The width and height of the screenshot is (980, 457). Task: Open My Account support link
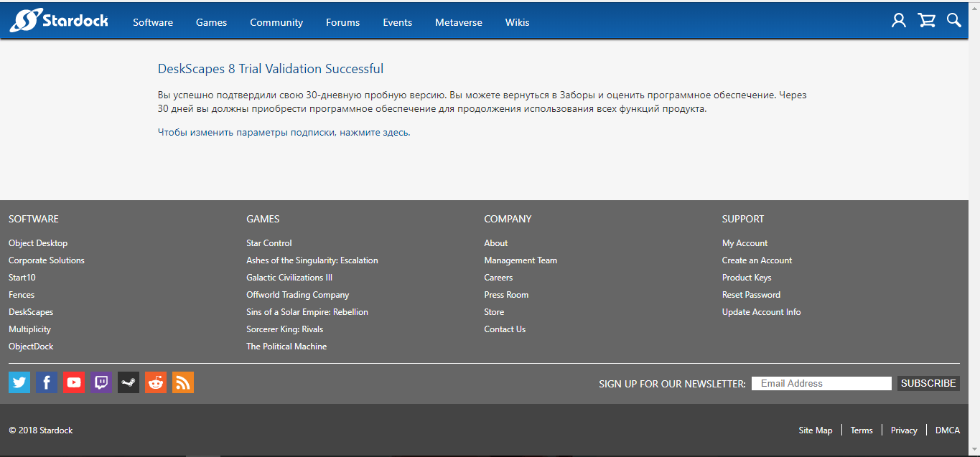click(745, 243)
